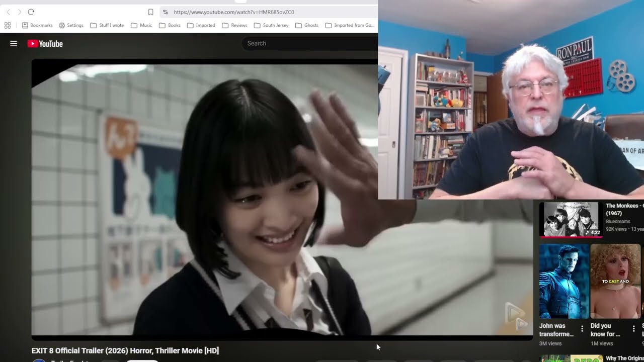Image resolution: width=644 pixels, height=362 pixels.
Task: Open the 'Did you know for ...' title link
Action: click(605, 330)
